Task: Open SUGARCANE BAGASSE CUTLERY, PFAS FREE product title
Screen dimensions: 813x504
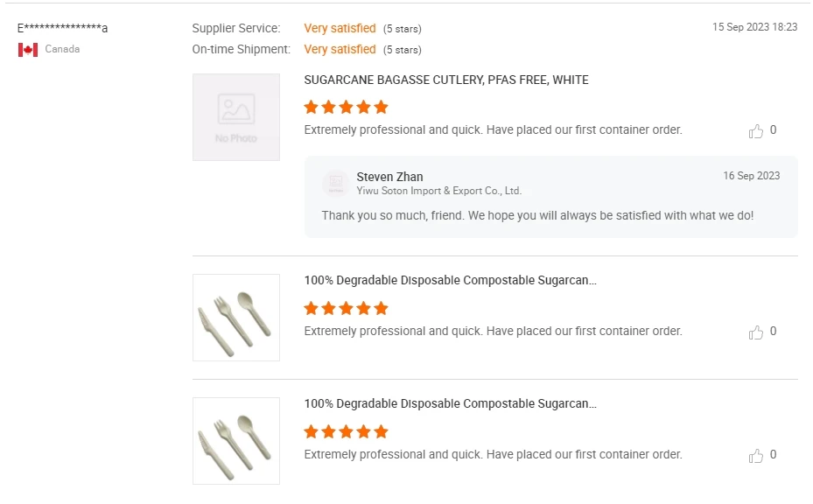Action: coord(446,80)
